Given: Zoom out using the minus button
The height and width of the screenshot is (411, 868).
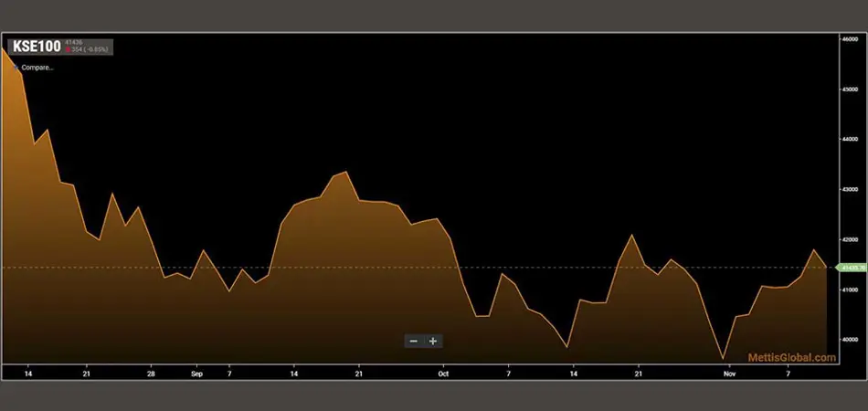Looking at the screenshot, I should (x=414, y=341).
